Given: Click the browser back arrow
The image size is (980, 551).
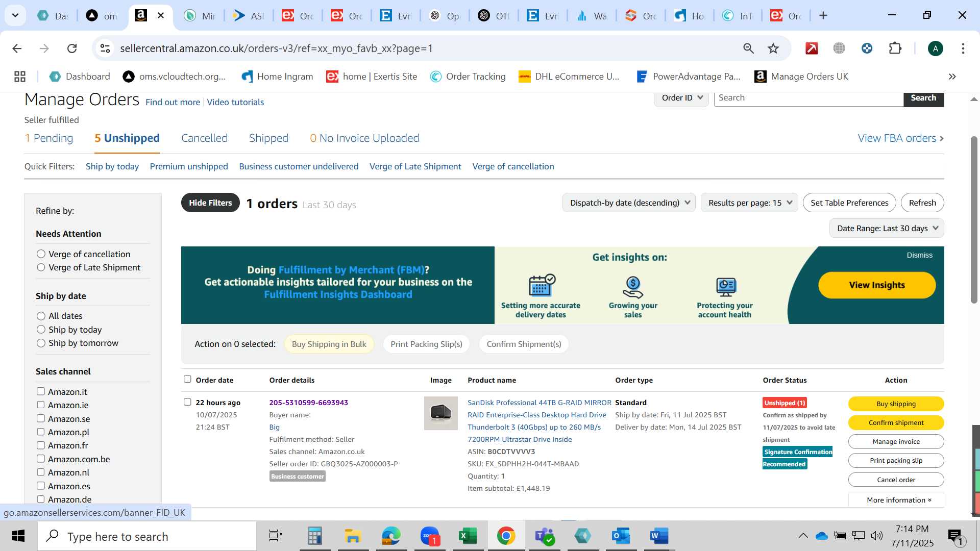Looking at the screenshot, I should (x=17, y=48).
